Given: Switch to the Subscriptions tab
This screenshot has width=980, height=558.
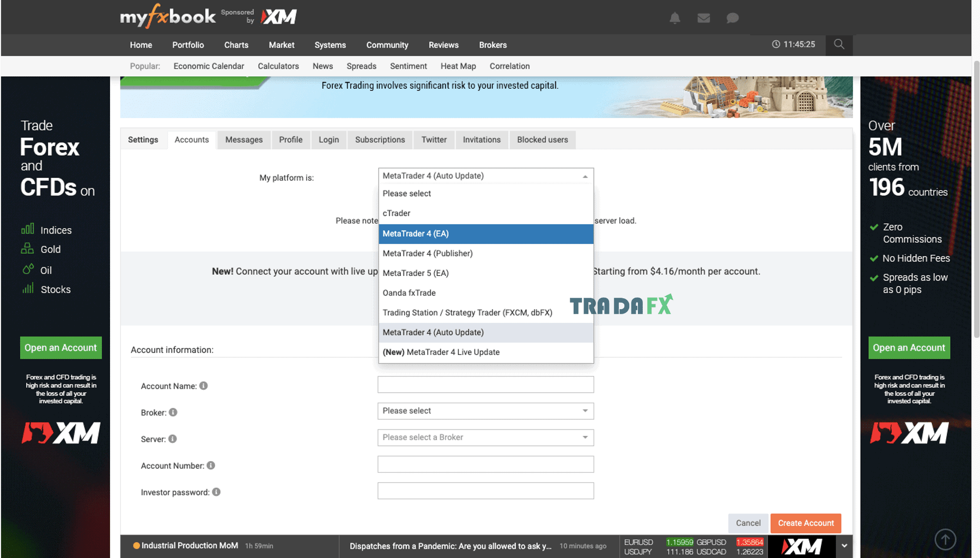Looking at the screenshot, I should [380, 140].
